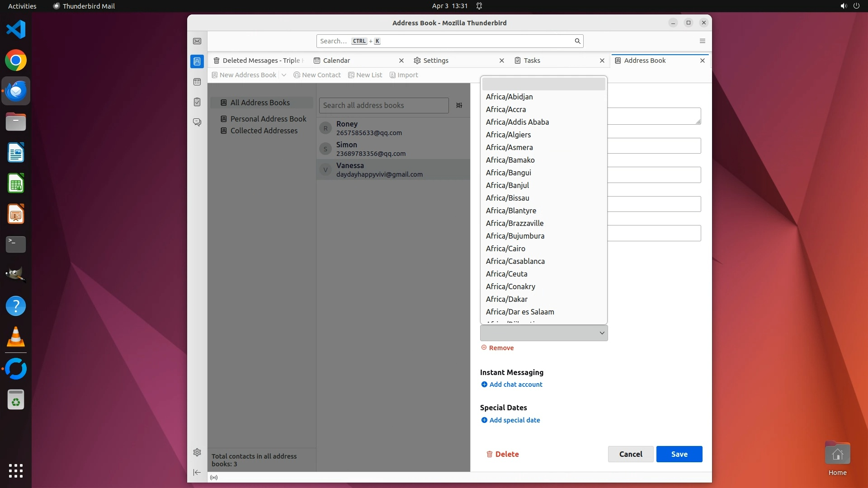Click Add chat account link

pos(515,385)
